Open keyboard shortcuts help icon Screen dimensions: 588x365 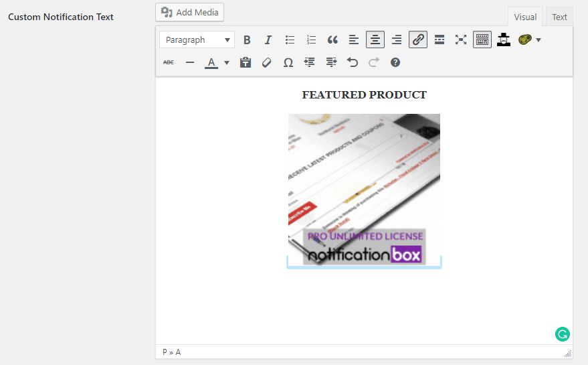pos(395,62)
